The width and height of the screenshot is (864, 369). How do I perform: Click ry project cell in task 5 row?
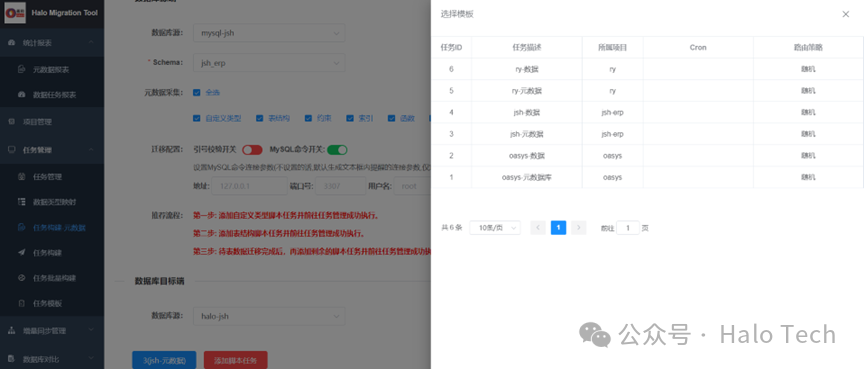coord(612,91)
